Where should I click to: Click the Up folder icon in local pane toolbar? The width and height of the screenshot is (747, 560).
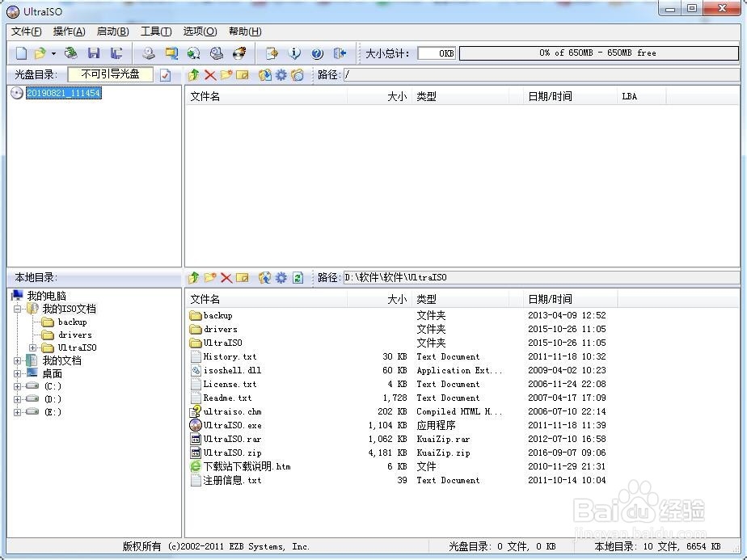pyautogui.click(x=193, y=278)
